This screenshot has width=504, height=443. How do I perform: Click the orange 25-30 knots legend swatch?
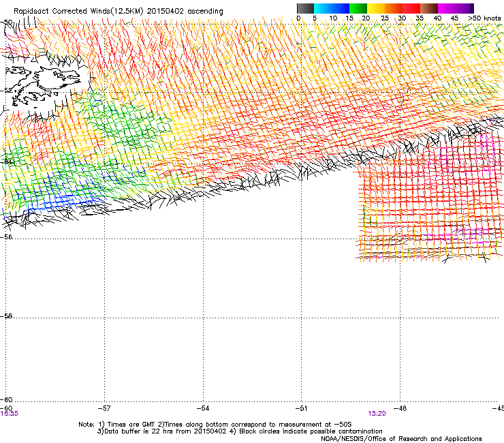click(x=394, y=8)
